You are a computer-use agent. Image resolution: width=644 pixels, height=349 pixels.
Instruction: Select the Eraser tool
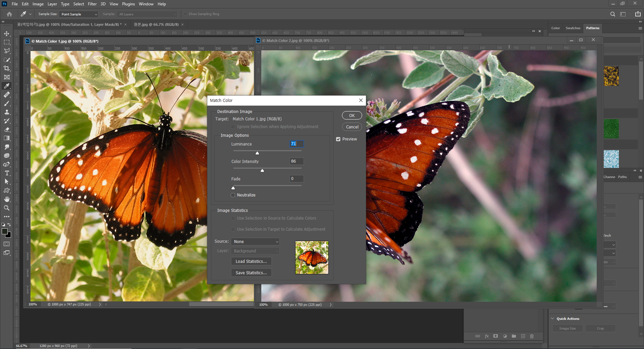pos(7,129)
